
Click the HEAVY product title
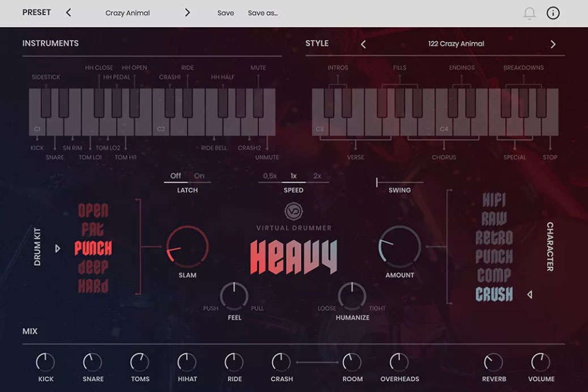click(x=293, y=257)
